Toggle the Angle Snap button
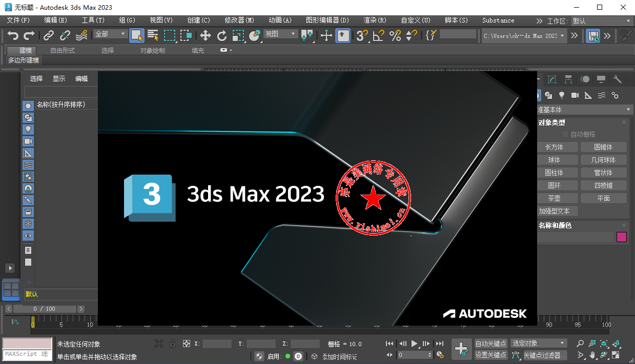Viewport: 635px width, 364px height. [x=379, y=35]
